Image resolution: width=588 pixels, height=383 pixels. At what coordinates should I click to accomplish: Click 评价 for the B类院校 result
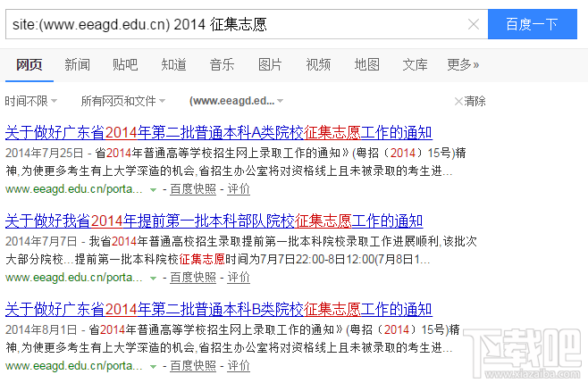pyautogui.click(x=239, y=366)
